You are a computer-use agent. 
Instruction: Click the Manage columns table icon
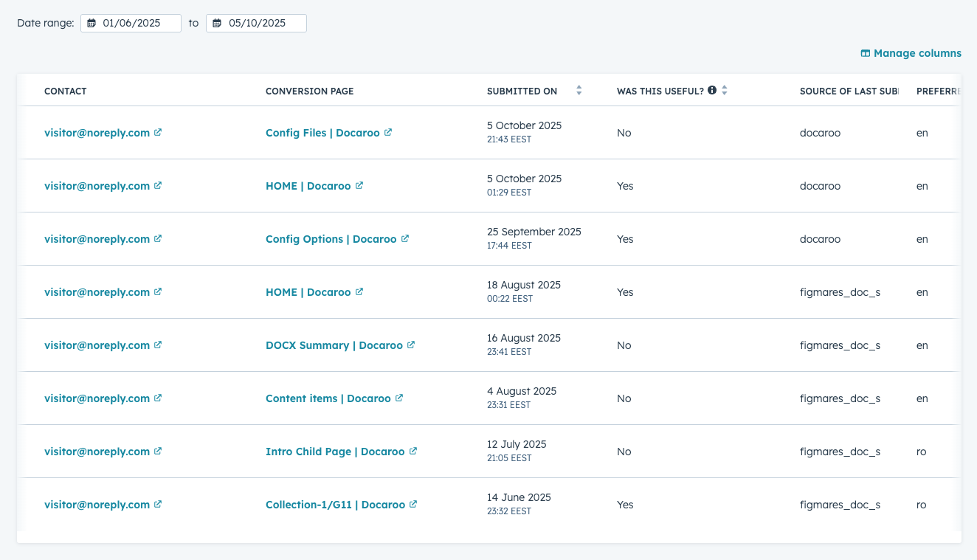(866, 54)
